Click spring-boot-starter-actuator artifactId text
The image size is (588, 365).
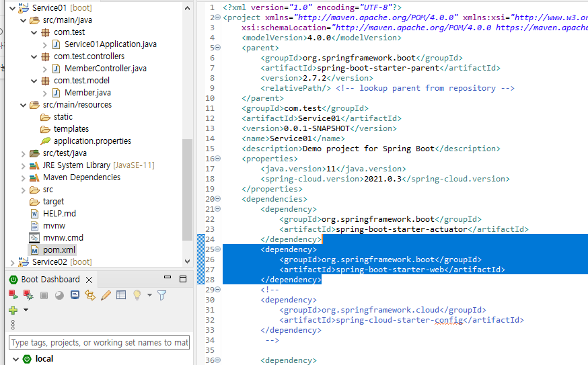(x=402, y=229)
